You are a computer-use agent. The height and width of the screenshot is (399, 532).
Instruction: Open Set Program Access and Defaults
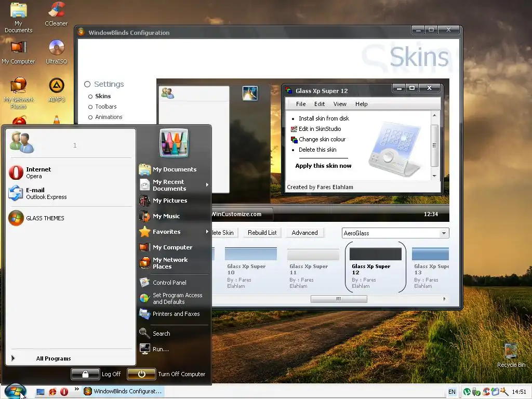174,298
